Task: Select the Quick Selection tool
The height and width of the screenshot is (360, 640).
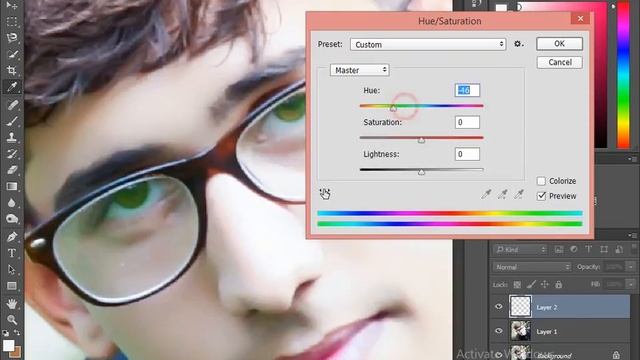Action: point(12,54)
